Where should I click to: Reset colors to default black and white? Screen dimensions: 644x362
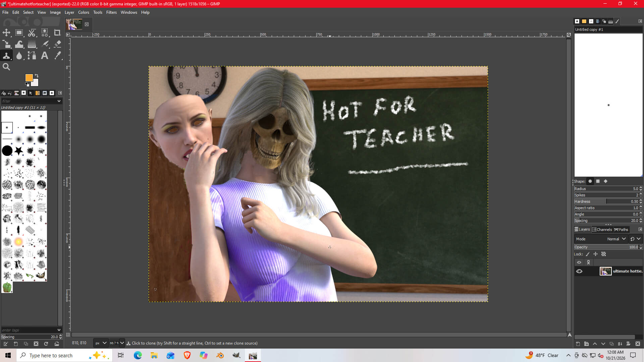click(27, 84)
